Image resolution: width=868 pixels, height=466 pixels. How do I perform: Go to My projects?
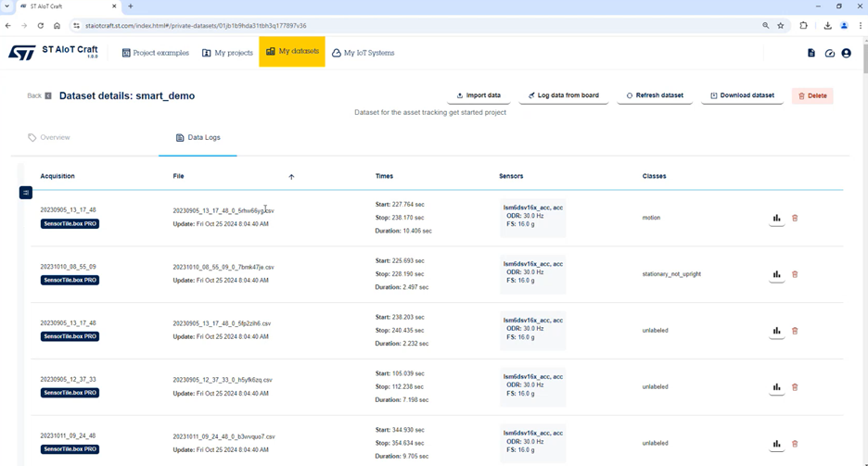tap(227, 53)
